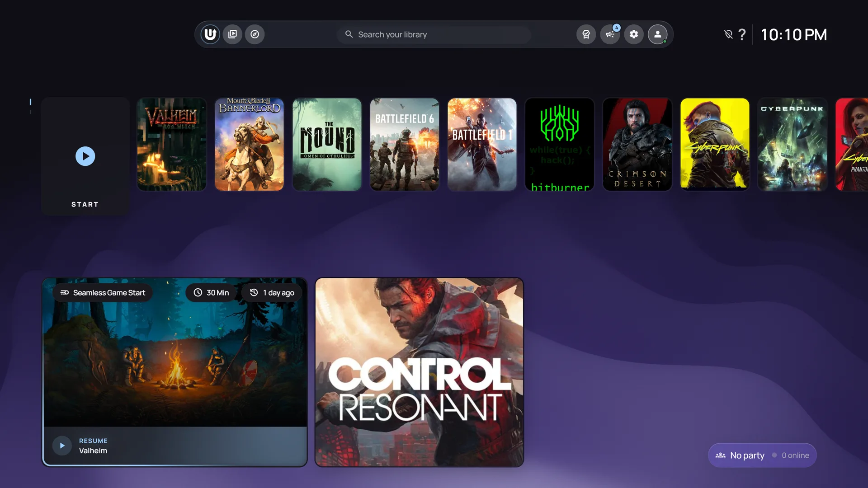The width and height of the screenshot is (868, 488).
Task: Select the dark city Cyberpunk cover
Action: coord(793,145)
